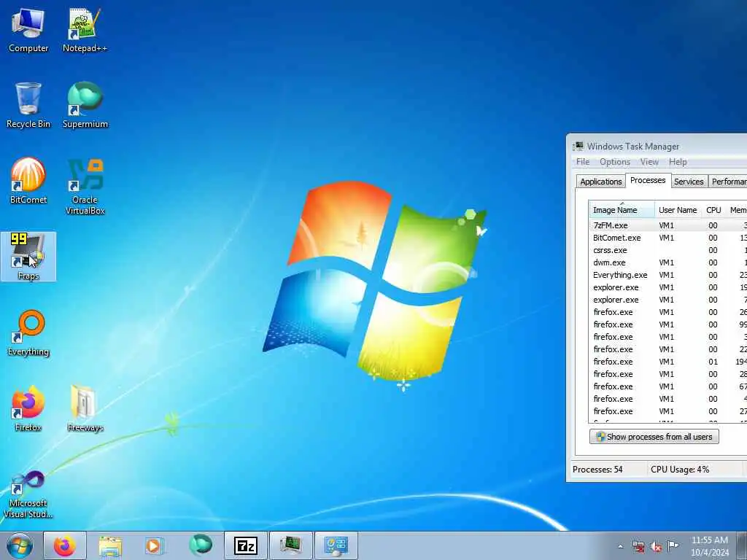The image size is (747, 560).
Task: Select the Oracle VirtualBox desktop shortcut
Action: pos(85,187)
